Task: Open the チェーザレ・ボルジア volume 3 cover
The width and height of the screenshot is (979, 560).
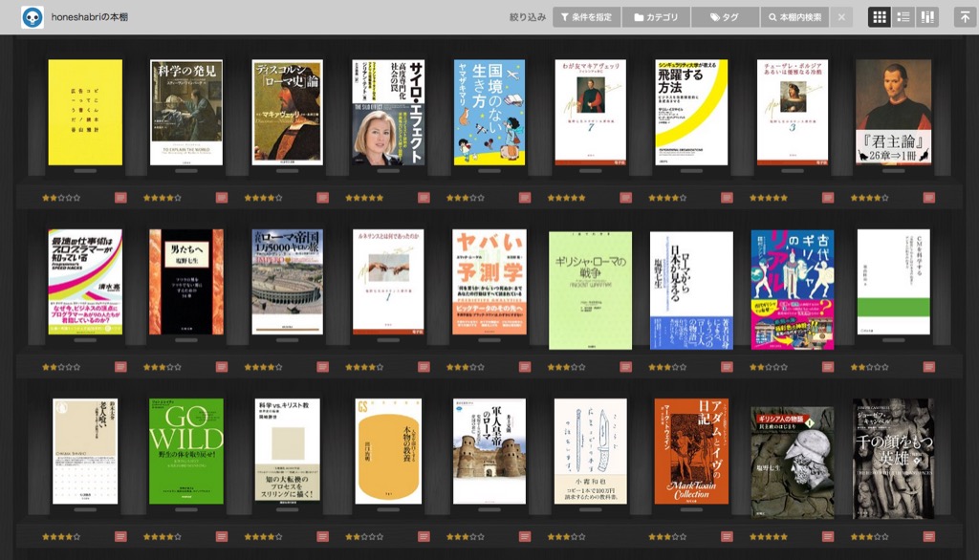Action: [x=793, y=113]
